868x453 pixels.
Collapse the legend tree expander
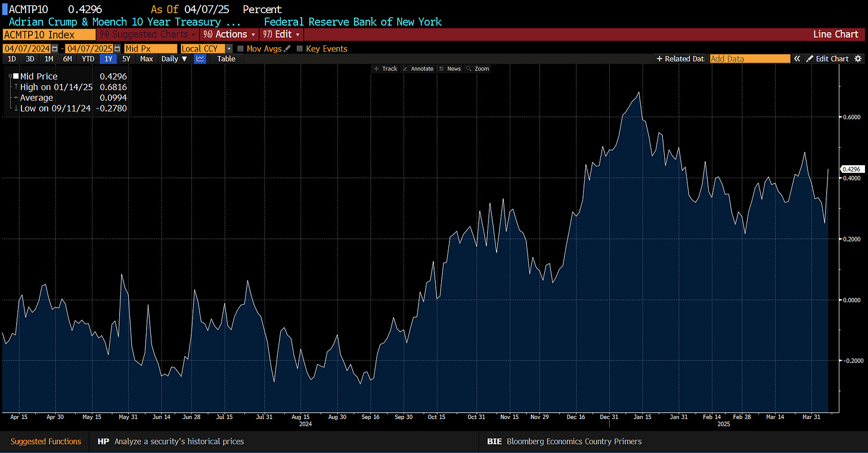10,76
